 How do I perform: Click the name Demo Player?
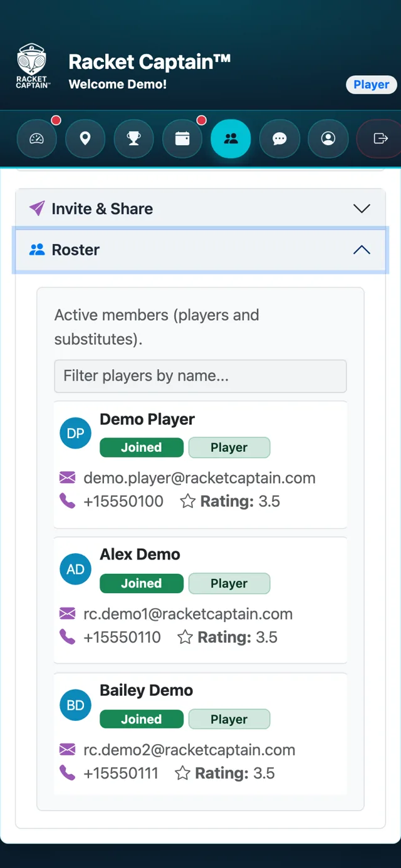[x=147, y=419]
